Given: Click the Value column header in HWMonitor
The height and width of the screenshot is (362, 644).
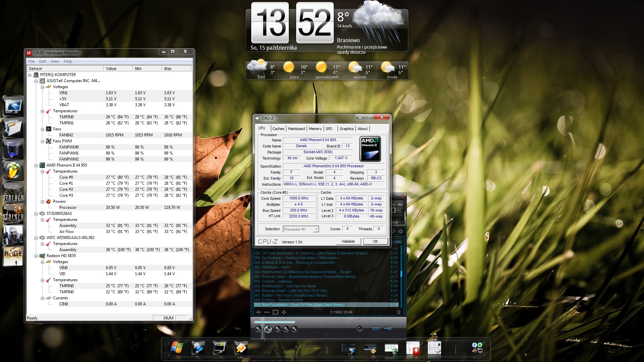Looking at the screenshot, I should point(118,68).
